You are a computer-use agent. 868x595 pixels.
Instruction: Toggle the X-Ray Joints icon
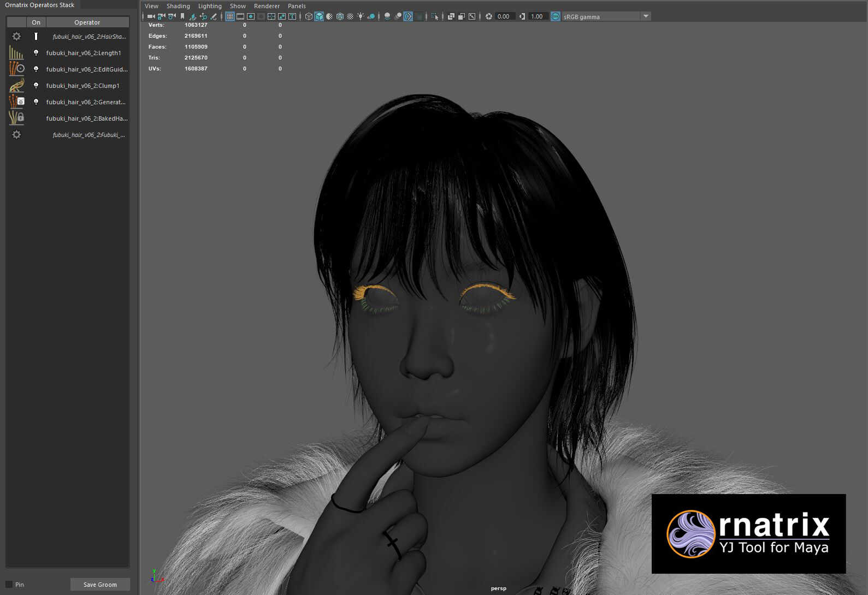tap(472, 16)
